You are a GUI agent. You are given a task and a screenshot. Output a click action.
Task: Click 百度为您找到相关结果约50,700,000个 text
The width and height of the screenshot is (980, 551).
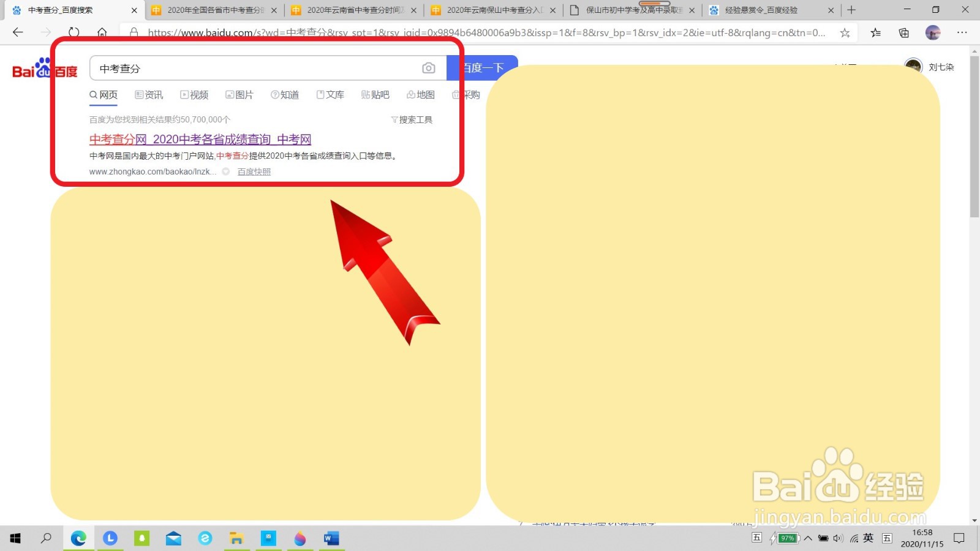pyautogui.click(x=160, y=119)
